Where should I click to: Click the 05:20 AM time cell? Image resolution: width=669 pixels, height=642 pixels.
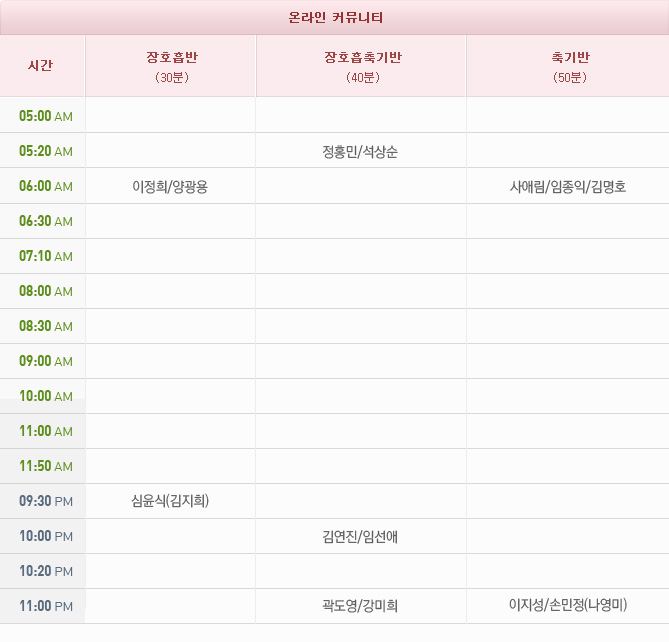pos(45,151)
